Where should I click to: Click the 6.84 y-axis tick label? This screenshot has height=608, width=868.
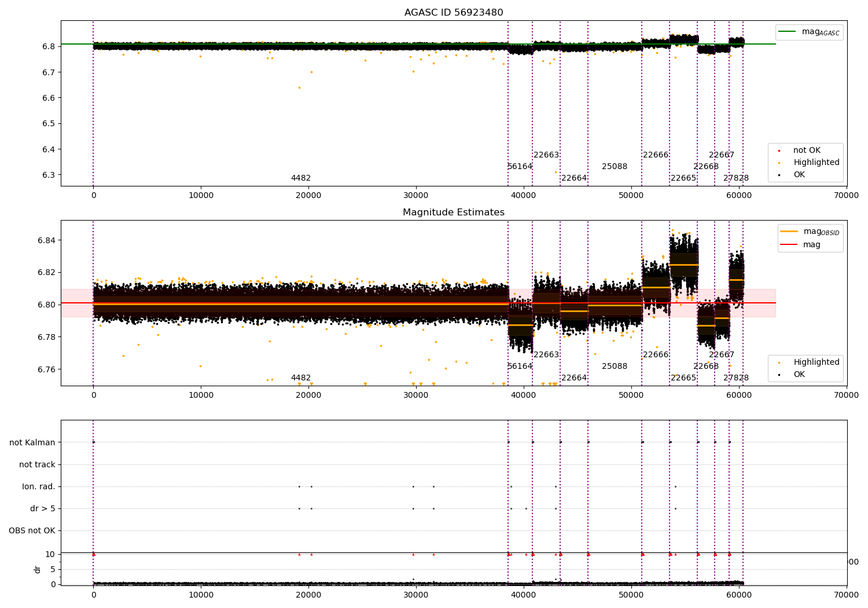[x=46, y=240]
